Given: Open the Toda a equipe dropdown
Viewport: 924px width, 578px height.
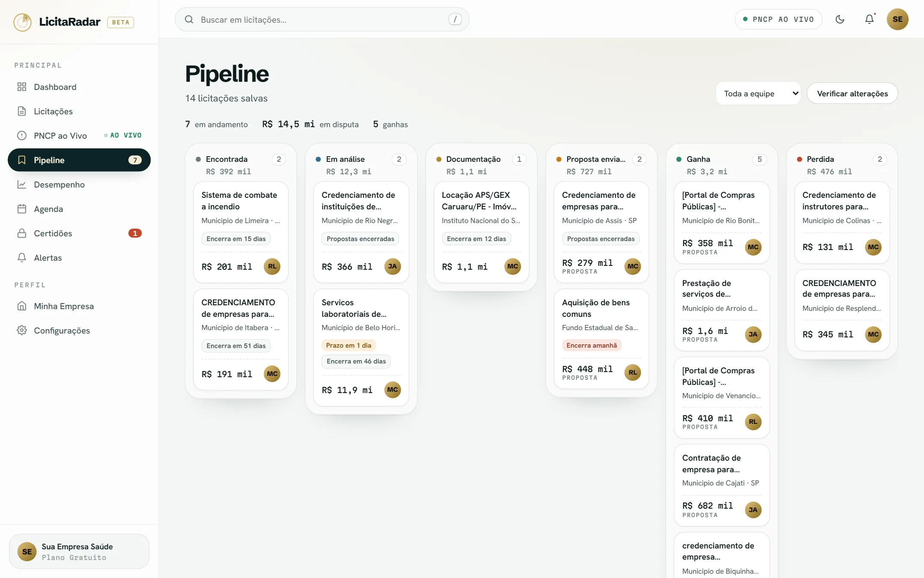Looking at the screenshot, I should coord(758,93).
